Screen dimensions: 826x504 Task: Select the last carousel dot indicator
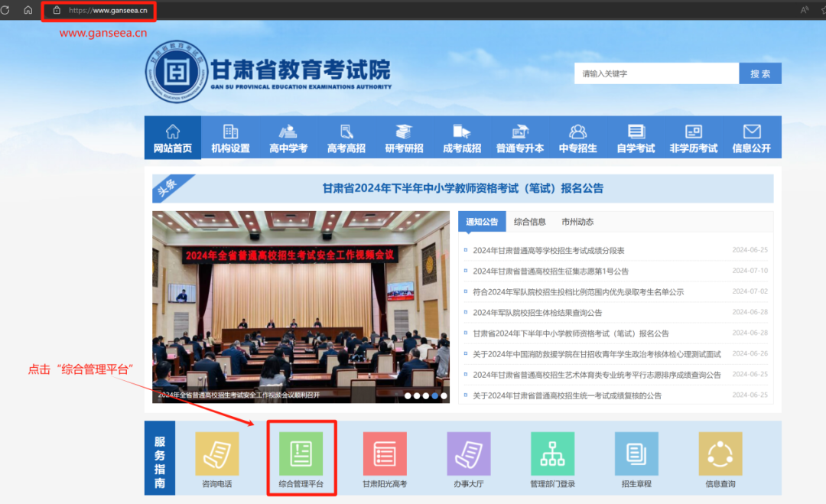pyautogui.click(x=444, y=396)
